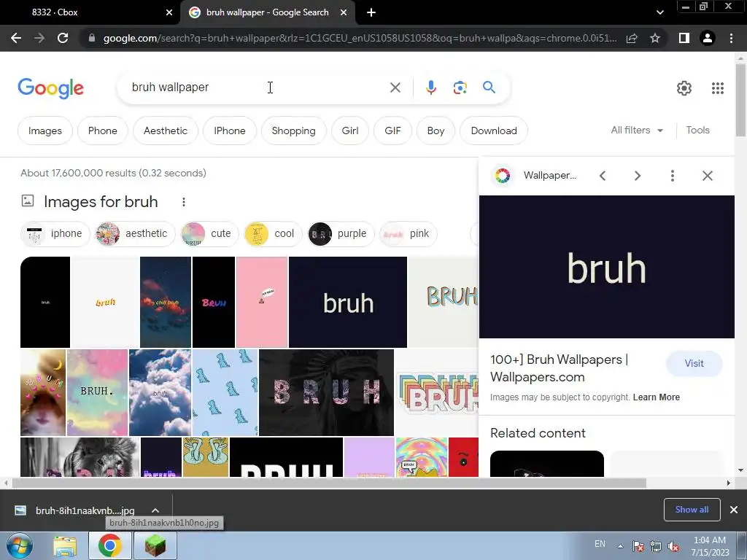This screenshot has height=560, width=747.
Task: Close the downloads bar
Action: coord(734,510)
